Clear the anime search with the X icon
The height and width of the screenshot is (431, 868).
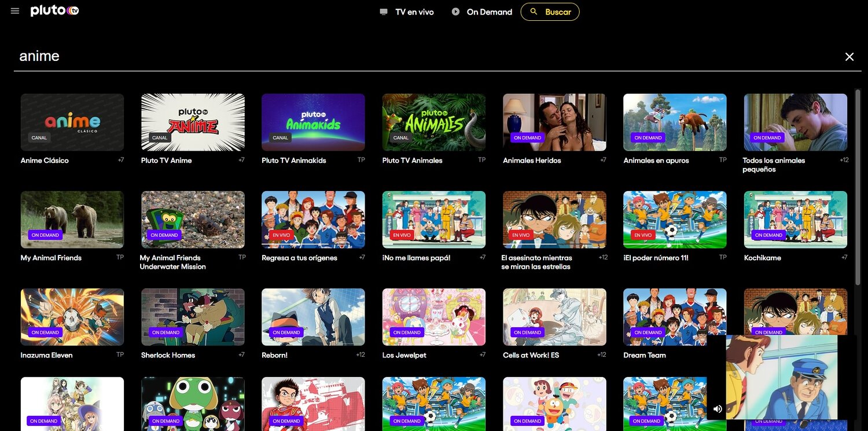(849, 56)
